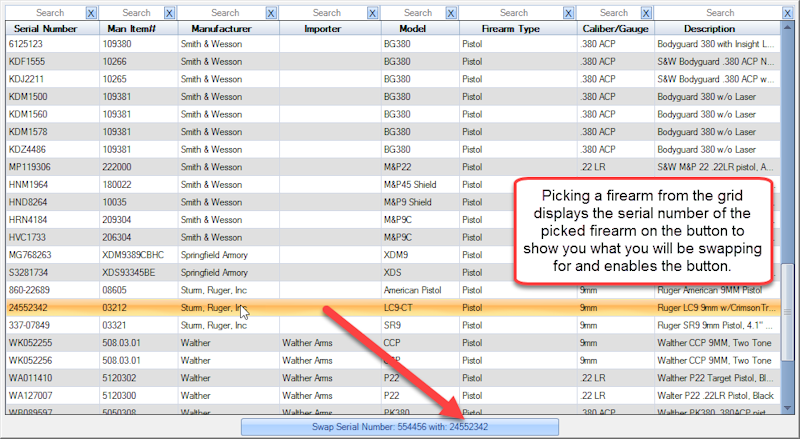Select row with serial KDM1500
The image size is (800, 439).
pyautogui.click(x=393, y=97)
